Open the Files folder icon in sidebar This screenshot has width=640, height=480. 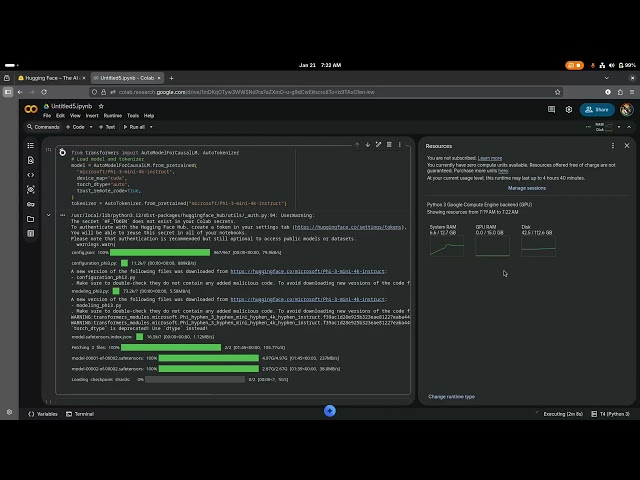pyautogui.click(x=31, y=219)
